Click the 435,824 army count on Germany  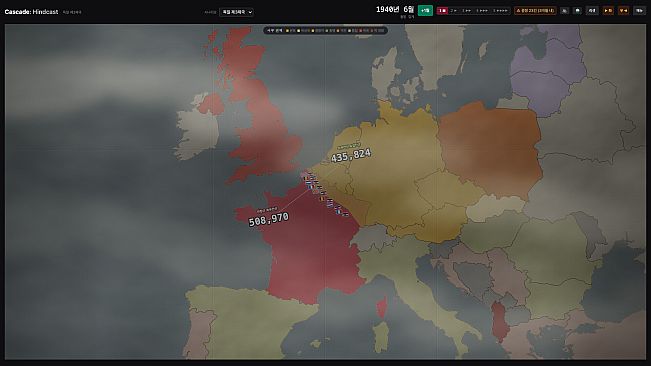(x=351, y=156)
